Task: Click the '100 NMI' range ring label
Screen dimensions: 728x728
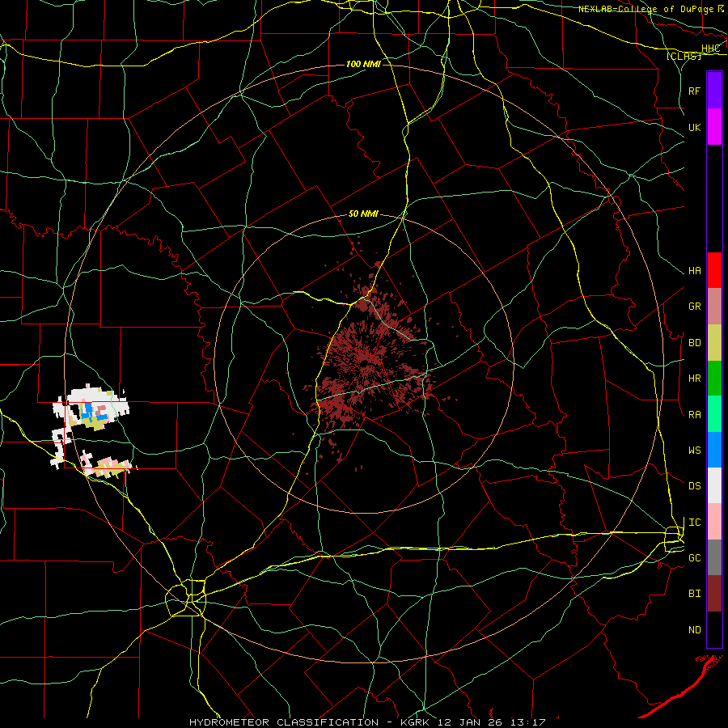Action: (x=363, y=64)
